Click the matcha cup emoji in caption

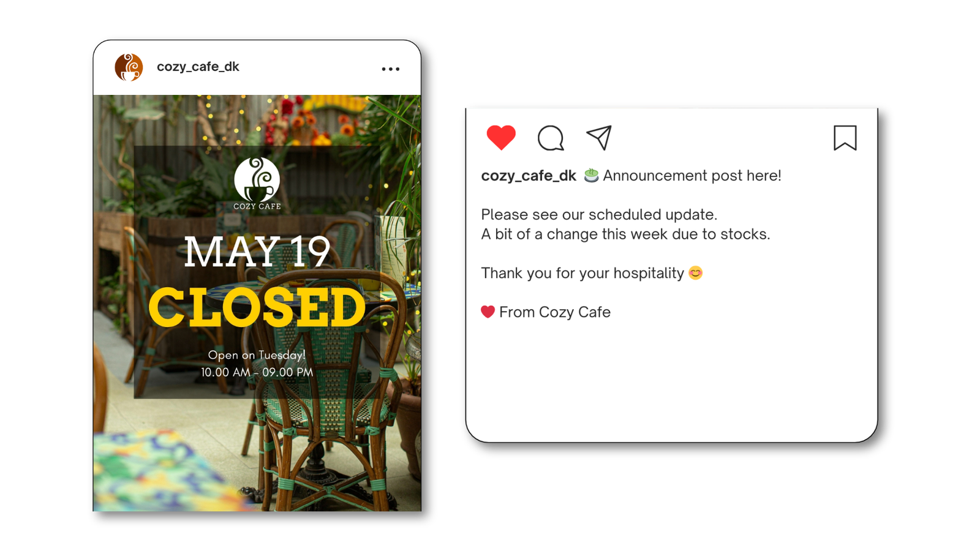[x=591, y=175]
